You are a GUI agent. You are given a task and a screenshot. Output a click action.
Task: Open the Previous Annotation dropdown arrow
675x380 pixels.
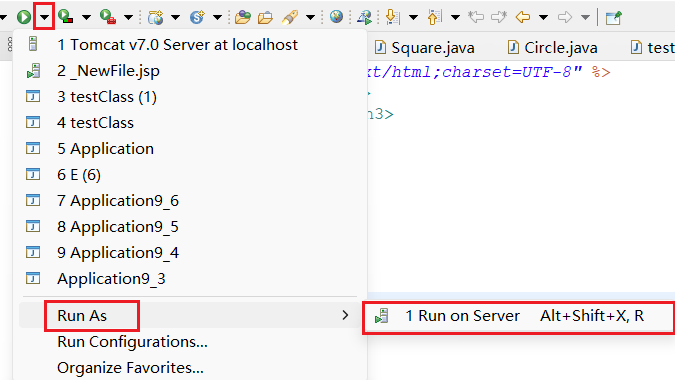(x=455, y=17)
